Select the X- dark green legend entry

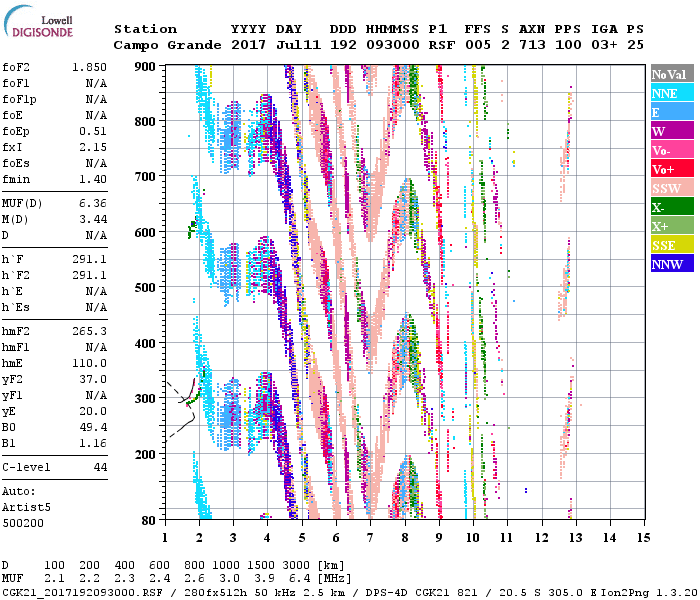tap(671, 207)
